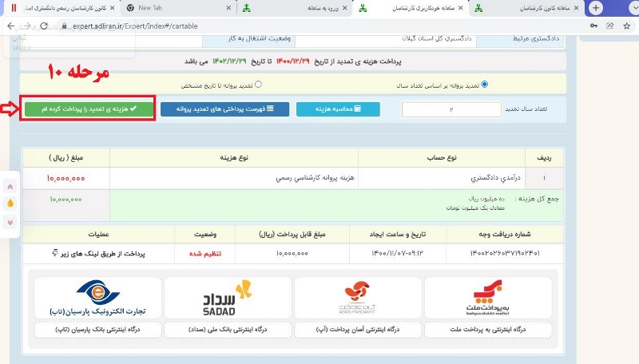Close the 'New Tab' browser tab
Screen dimensions: 639x364
228,8
